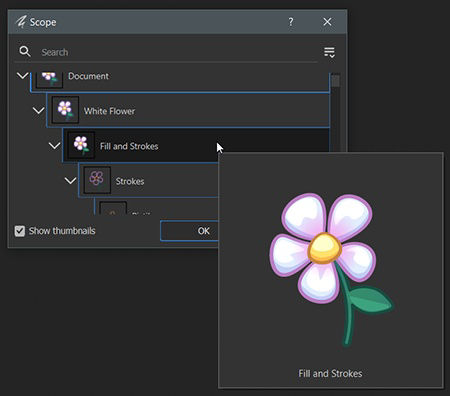450x396 pixels.
Task: Open the Scope dialog help question mark
Action: [291, 22]
